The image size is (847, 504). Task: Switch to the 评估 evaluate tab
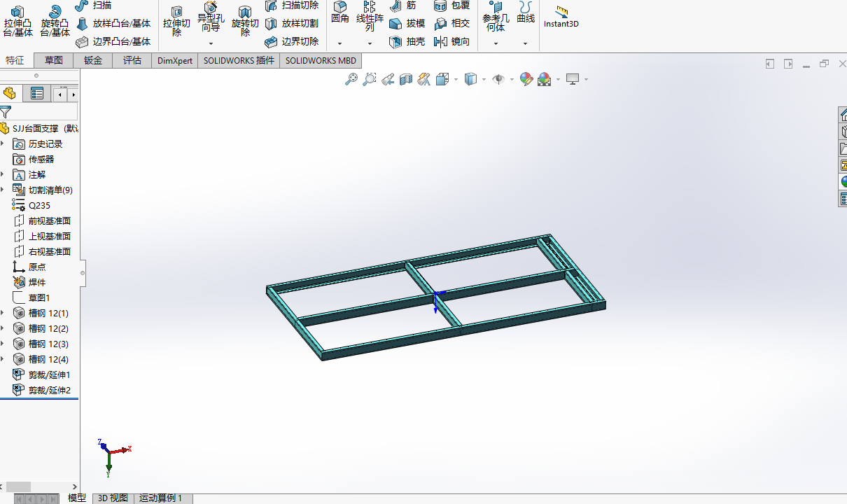coord(132,60)
